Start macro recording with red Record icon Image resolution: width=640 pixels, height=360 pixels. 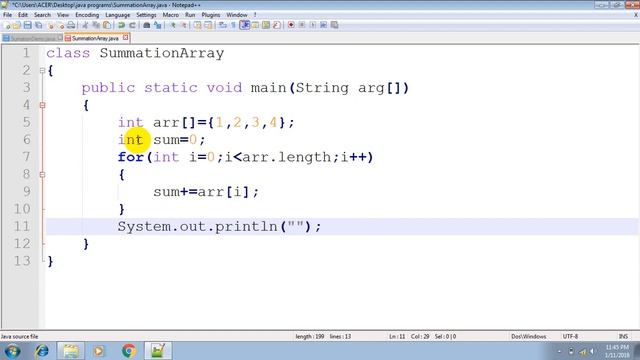(291, 25)
